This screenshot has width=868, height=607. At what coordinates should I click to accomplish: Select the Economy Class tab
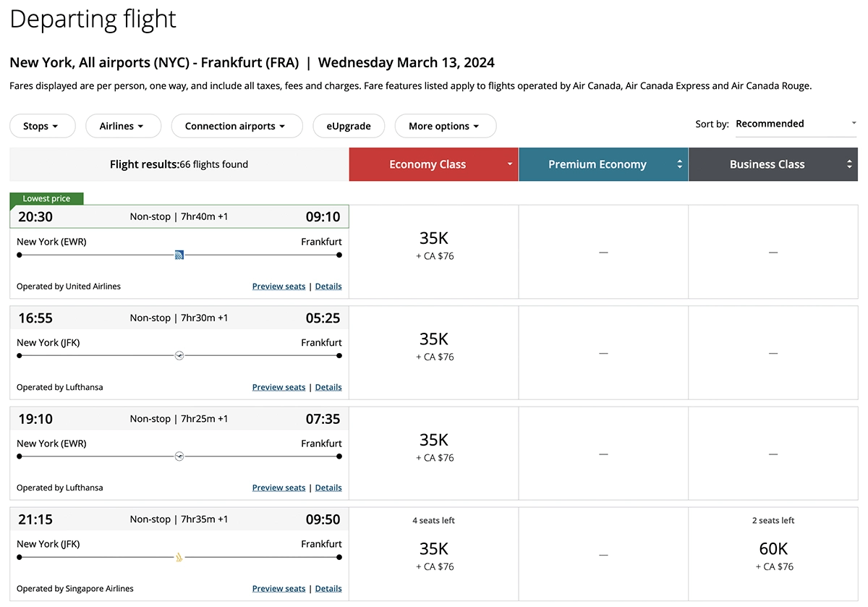tap(427, 164)
